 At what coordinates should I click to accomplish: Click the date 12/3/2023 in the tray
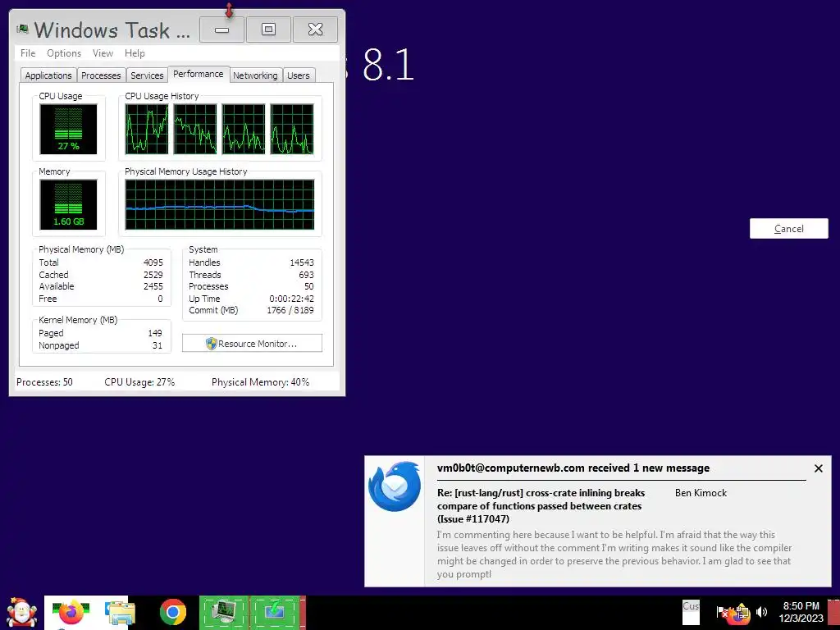tap(801, 619)
